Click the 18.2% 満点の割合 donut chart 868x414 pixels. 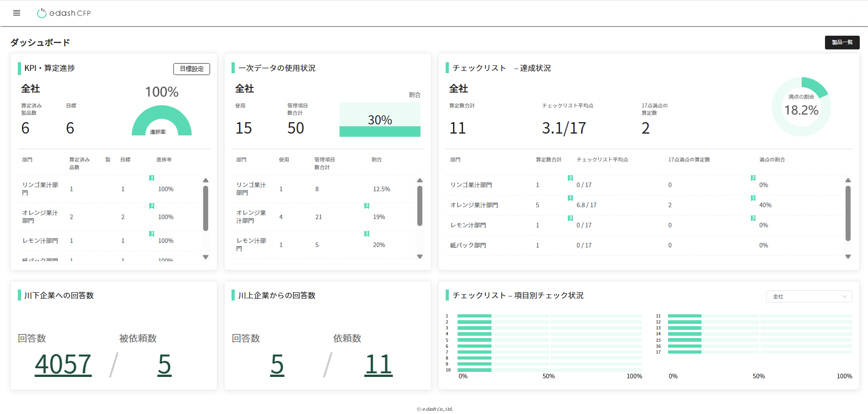tap(801, 107)
